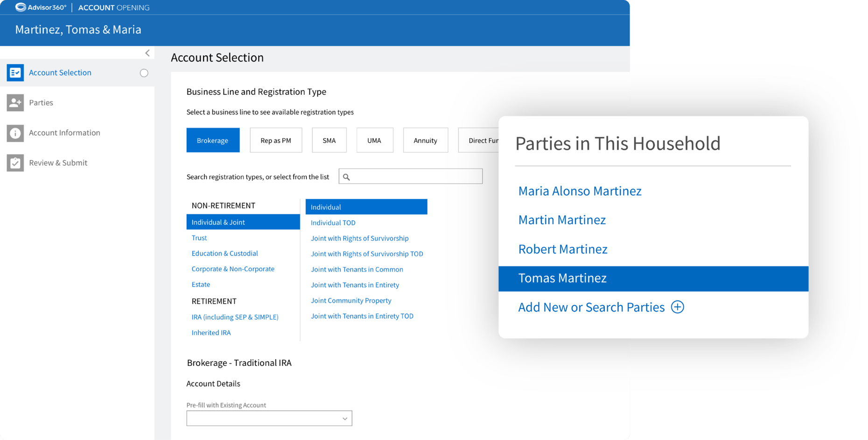Click the plus icon next to Add New Parties
This screenshot has height=440, width=868.
pos(677,307)
